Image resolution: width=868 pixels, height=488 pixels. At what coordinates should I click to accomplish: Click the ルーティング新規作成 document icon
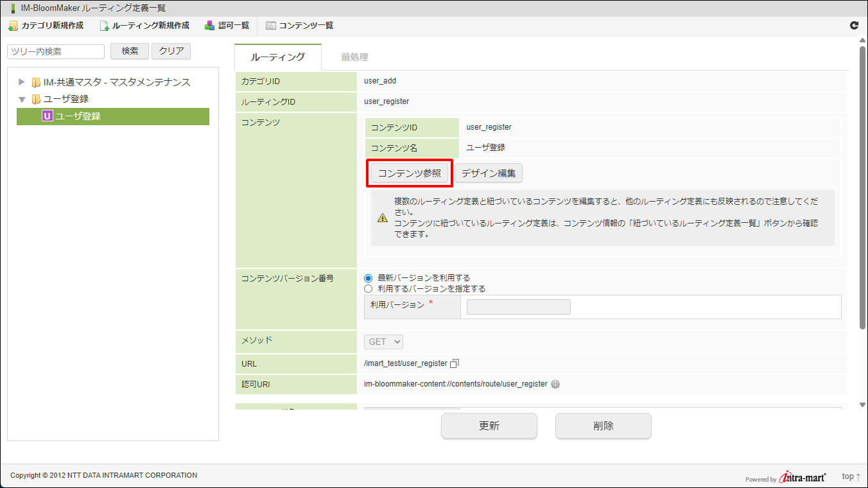tap(105, 26)
